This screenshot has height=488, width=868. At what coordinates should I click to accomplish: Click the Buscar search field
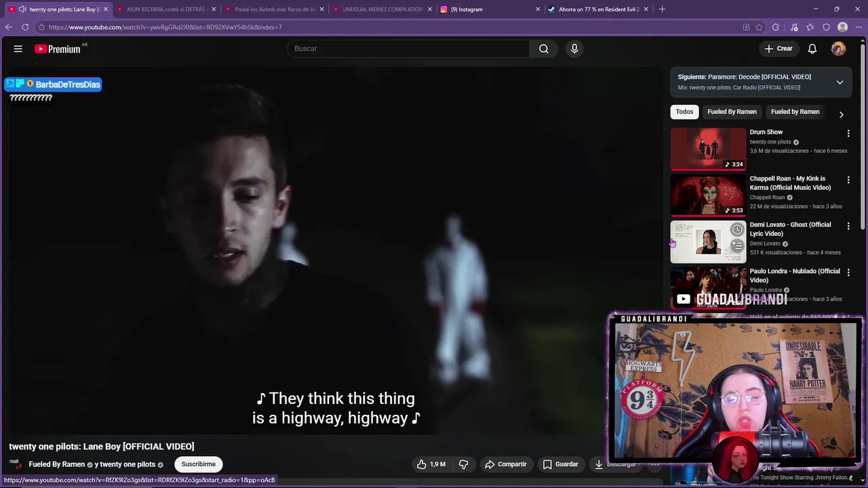[x=408, y=49]
